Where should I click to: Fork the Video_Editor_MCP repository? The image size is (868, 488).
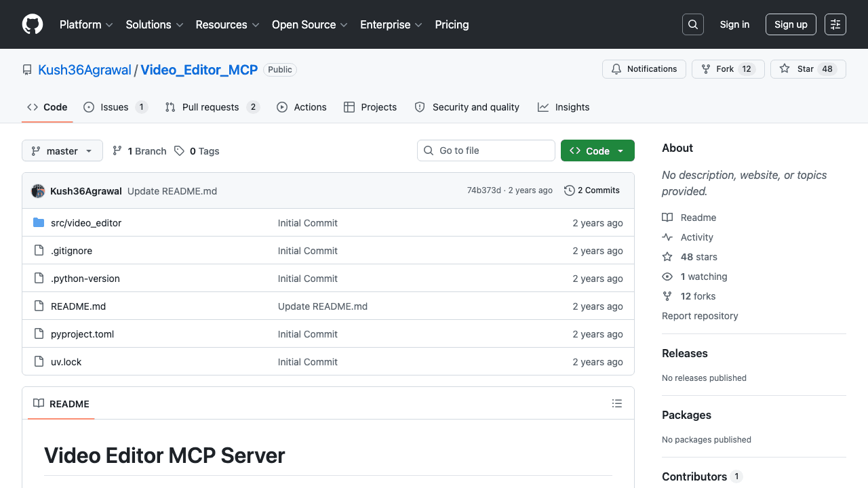pos(728,69)
